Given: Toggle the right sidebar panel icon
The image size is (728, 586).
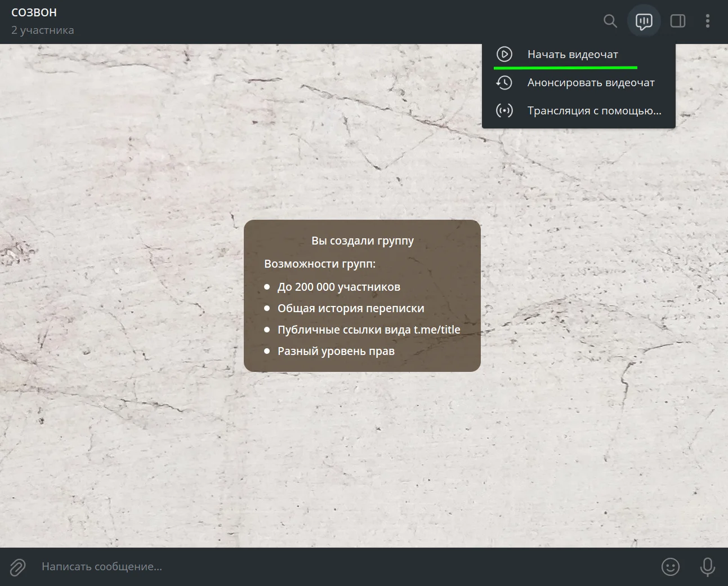Looking at the screenshot, I should coord(678,21).
